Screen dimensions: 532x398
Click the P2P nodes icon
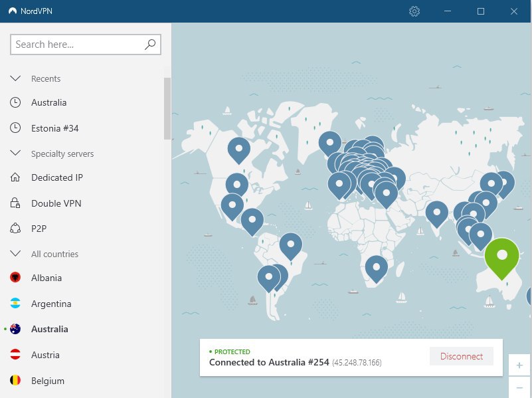(x=15, y=228)
